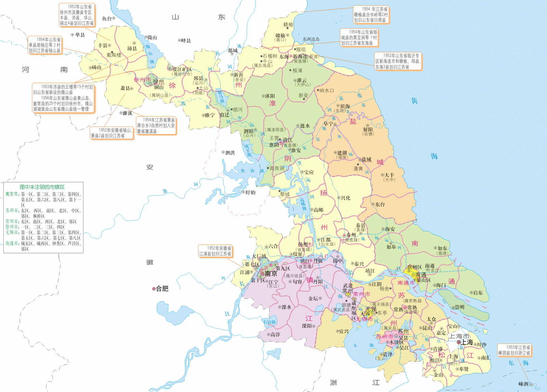Click the 嵊泗 island label
This screenshot has height=392, width=547.
(x=523, y=384)
